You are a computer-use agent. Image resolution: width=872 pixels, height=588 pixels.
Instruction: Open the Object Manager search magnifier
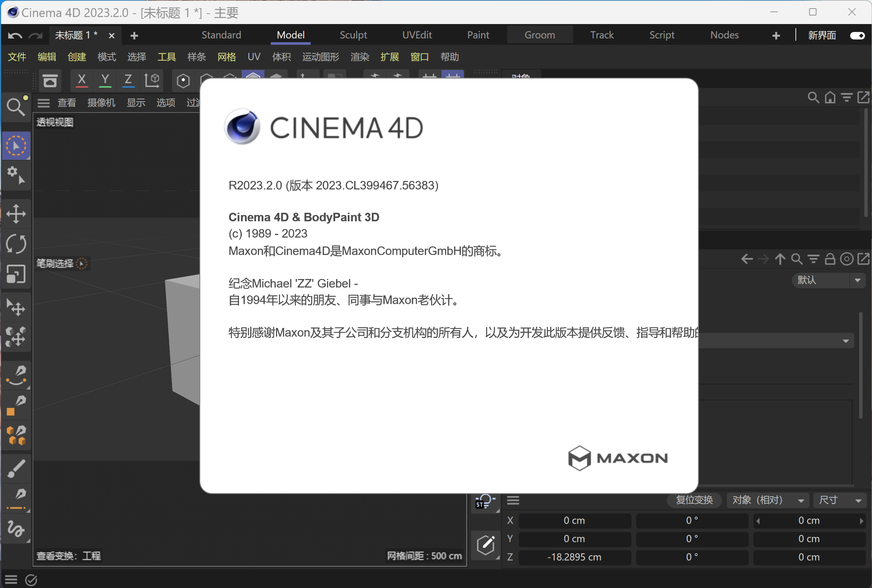click(813, 97)
